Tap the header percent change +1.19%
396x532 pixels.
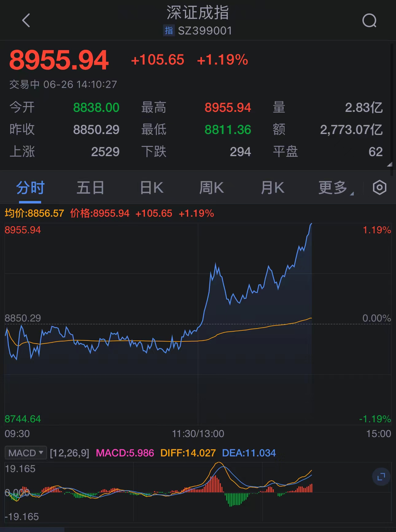point(222,60)
